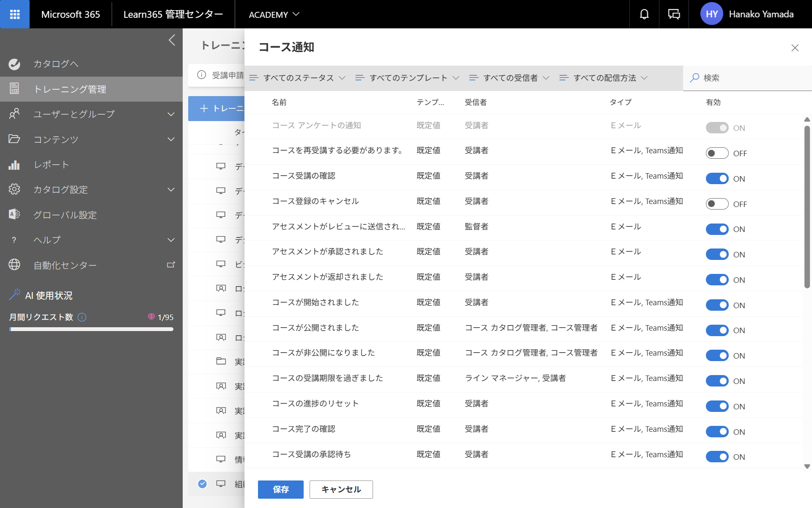
Task: Click the コンテンツ folder icon
Action: (14, 139)
